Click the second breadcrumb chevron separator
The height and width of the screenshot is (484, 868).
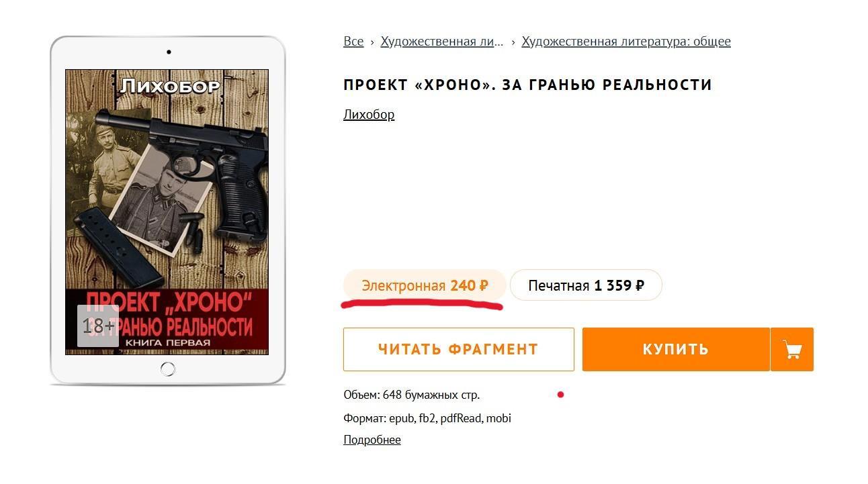513,42
